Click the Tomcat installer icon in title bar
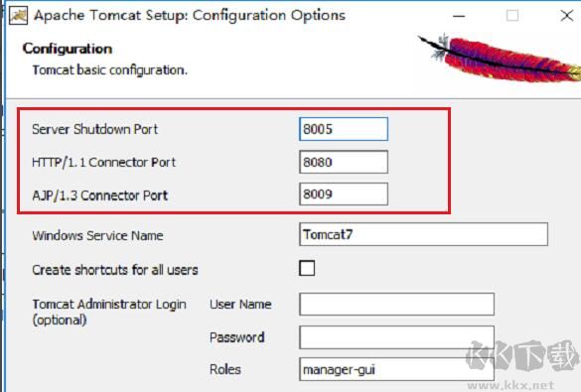The image size is (581, 392). pos(18,16)
